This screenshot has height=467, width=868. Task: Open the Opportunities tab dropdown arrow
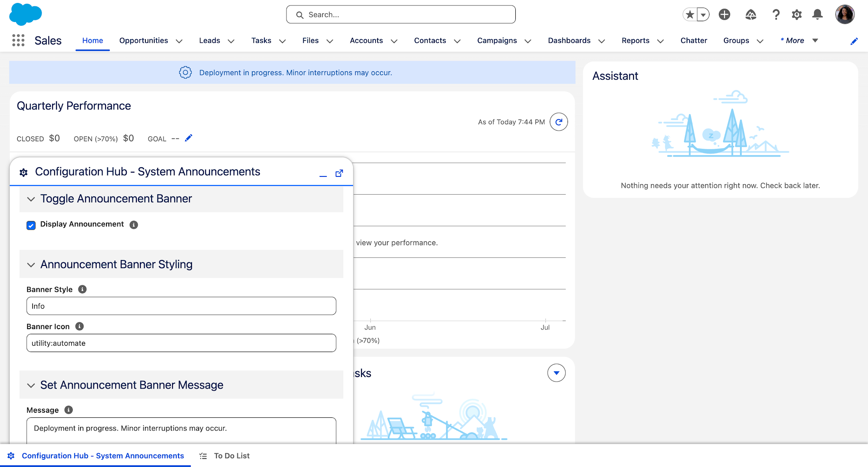click(180, 41)
